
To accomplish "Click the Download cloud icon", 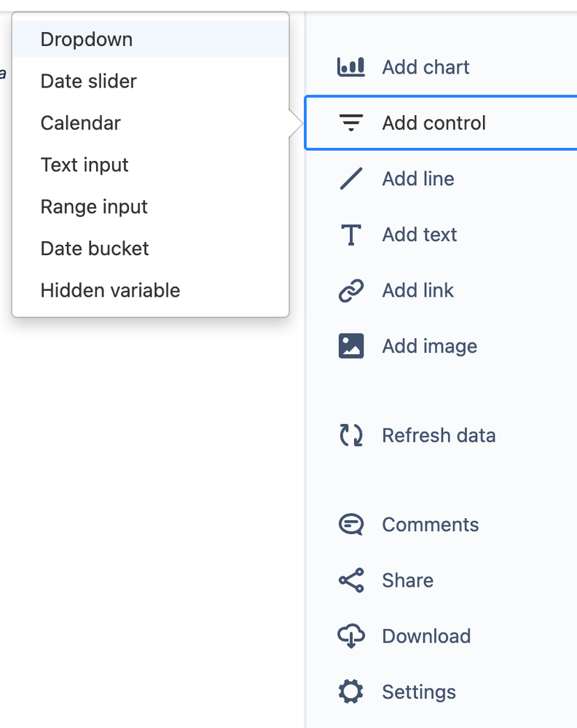I will (351, 636).
